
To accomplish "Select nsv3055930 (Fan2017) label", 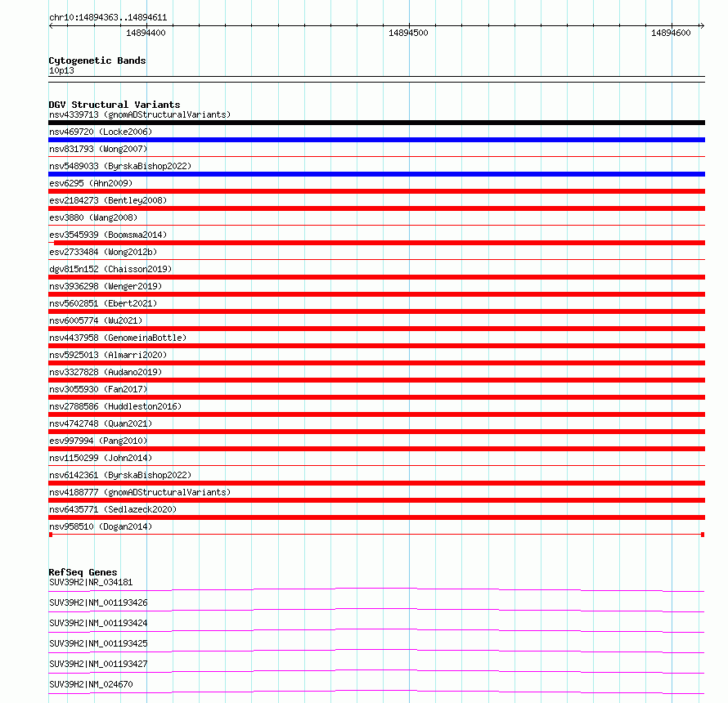I will click(x=98, y=389).
